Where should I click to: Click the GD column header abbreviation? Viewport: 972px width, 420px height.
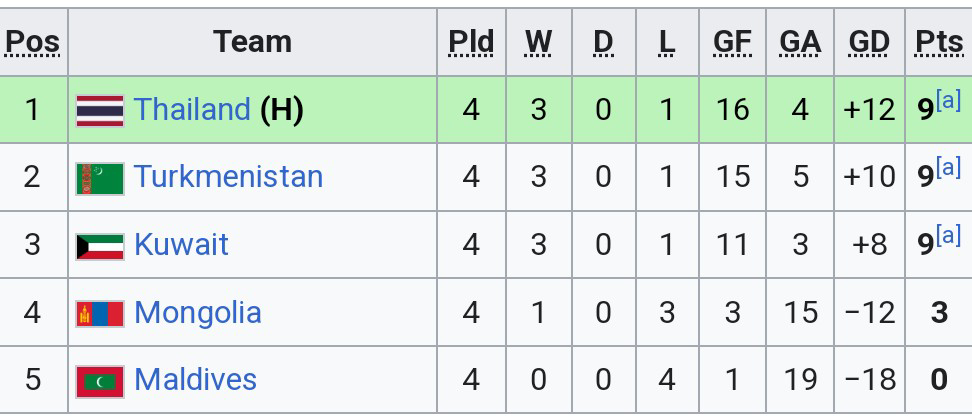[868, 42]
